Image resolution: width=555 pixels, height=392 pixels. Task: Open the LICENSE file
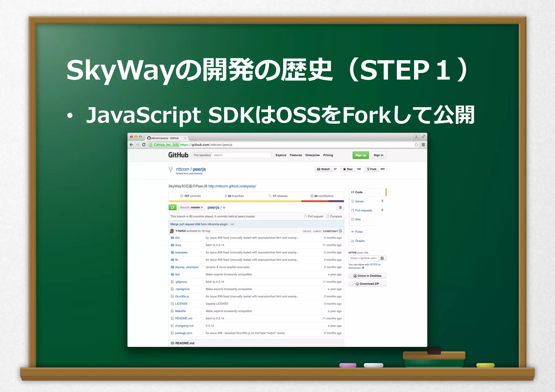coord(181,304)
